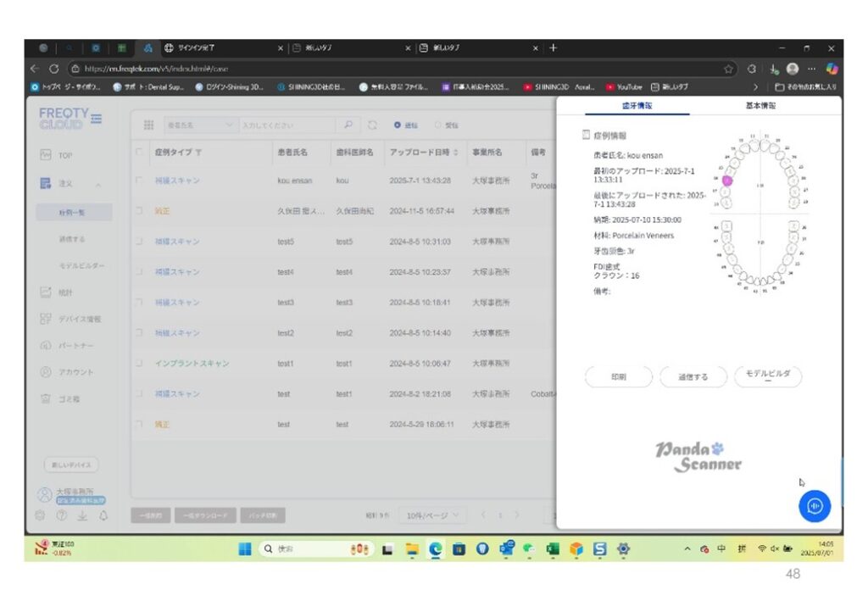Collapse the 注文 sidebar section
The width and height of the screenshot is (868, 601).
point(97,184)
